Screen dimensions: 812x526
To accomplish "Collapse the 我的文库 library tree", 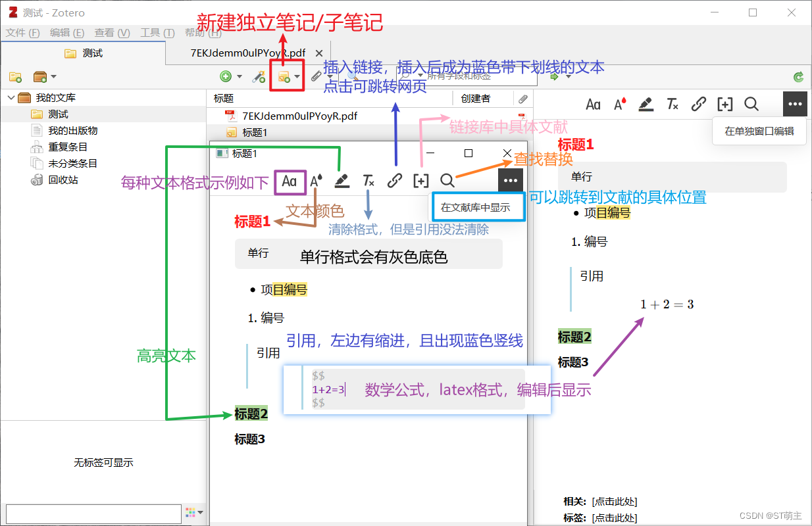I will (x=11, y=97).
